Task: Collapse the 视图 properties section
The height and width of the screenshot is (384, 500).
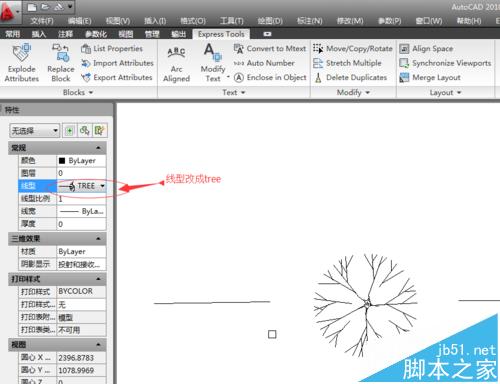Action: [98, 344]
